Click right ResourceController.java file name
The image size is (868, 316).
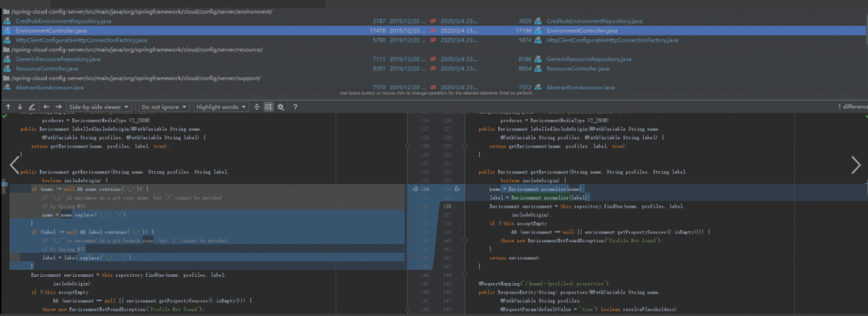click(x=578, y=69)
